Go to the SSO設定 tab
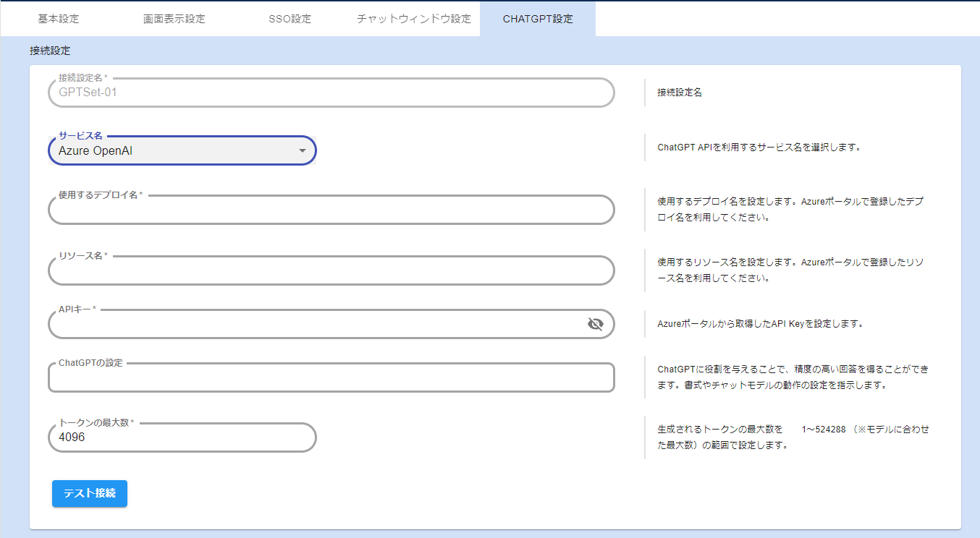Screen dimensions: 980x538 (290, 19)
